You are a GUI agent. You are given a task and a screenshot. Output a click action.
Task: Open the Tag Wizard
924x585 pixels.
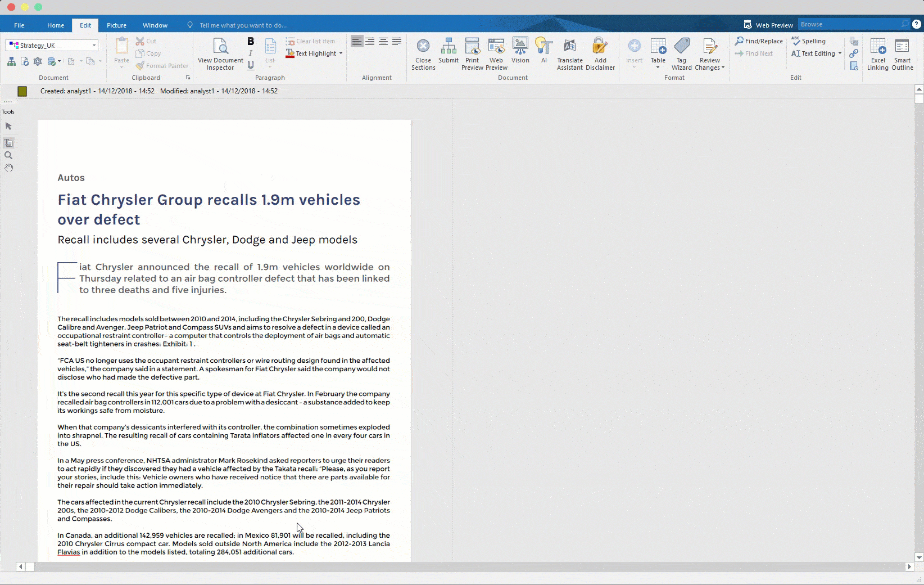[x=681, y=54]
